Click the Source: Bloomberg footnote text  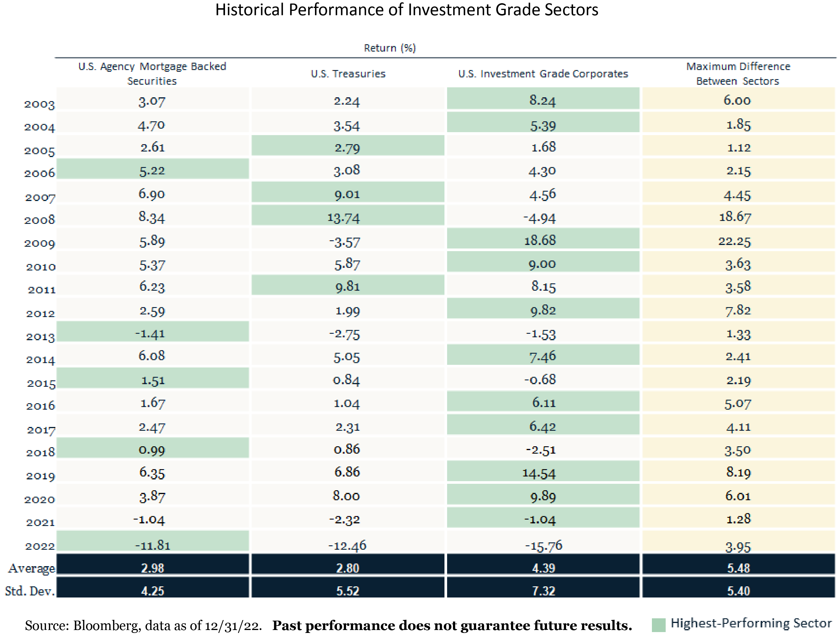pos(144,625)
